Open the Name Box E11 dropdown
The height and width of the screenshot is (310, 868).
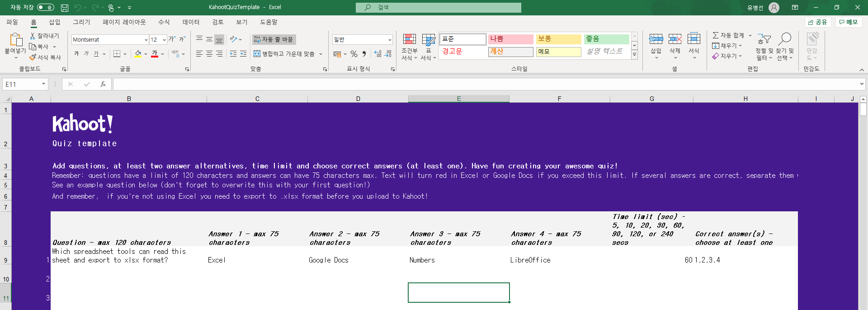pyautogui.click(x=43, y=84)
